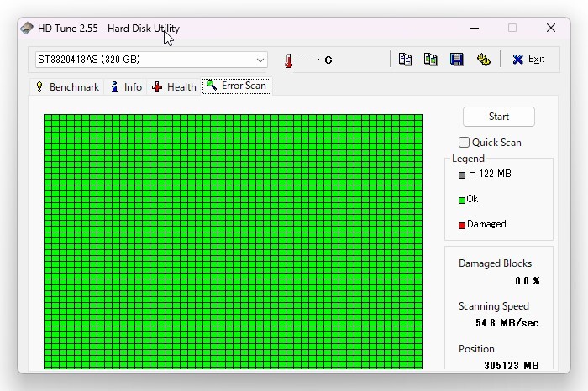Click the Position label

[x=476, y=349]
